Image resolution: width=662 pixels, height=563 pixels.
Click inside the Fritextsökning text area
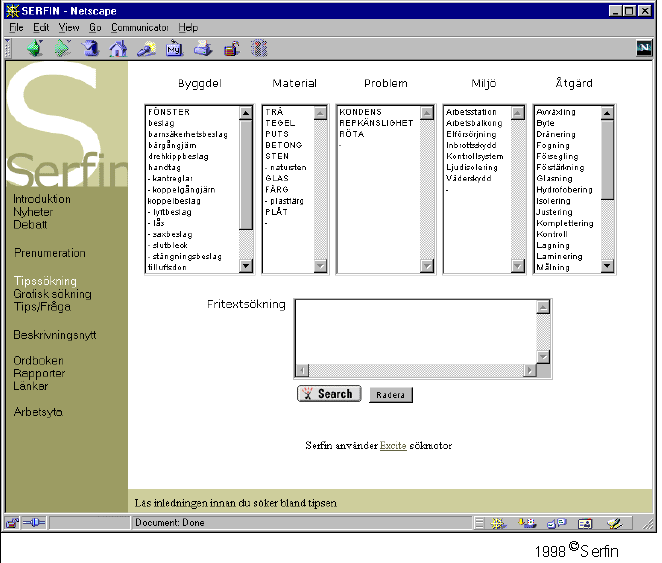pos(415,330)
